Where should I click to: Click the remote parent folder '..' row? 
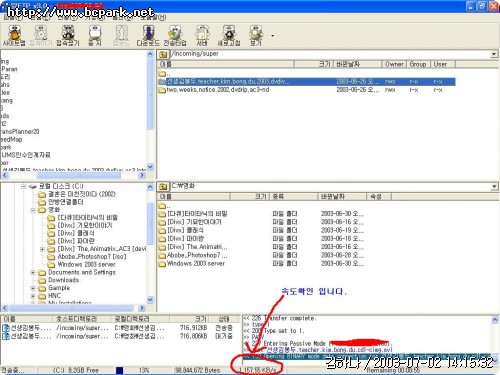(x=165, y=74)
